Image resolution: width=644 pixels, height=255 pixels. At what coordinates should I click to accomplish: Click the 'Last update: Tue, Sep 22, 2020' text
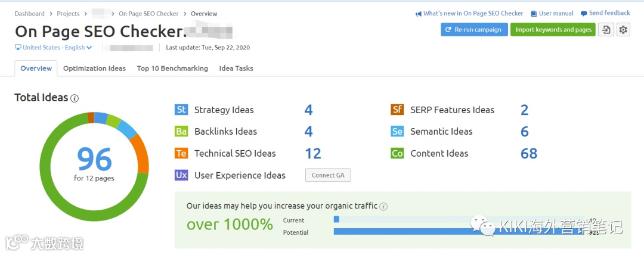tap(208, 47)
